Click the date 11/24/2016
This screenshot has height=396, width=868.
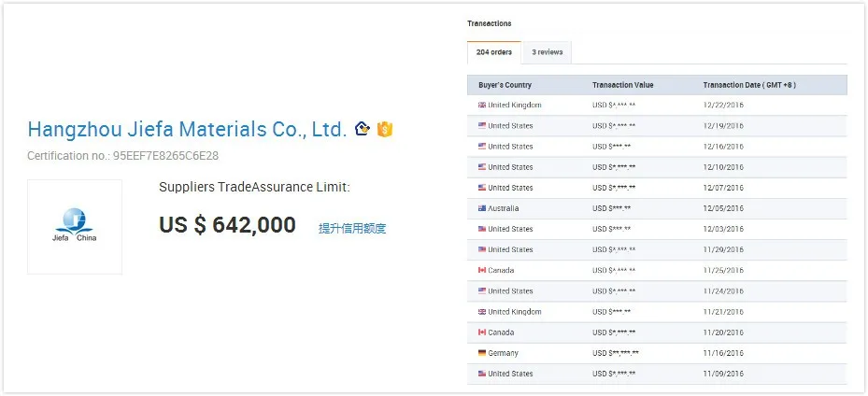pyautogui.click(x=723, y=290)
